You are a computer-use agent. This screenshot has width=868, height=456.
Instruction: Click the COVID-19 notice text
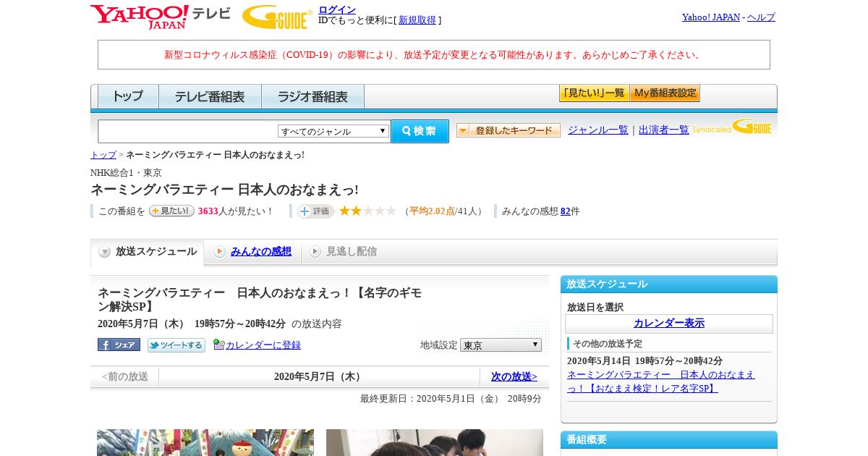(x=434, y=55)
